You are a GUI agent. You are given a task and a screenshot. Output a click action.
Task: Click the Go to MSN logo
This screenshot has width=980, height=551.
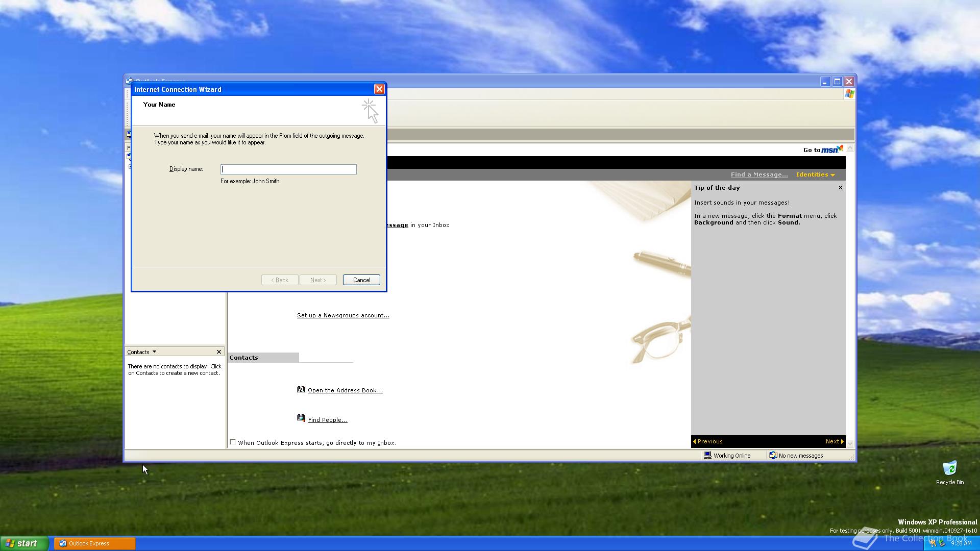click(x=832, y=149)
